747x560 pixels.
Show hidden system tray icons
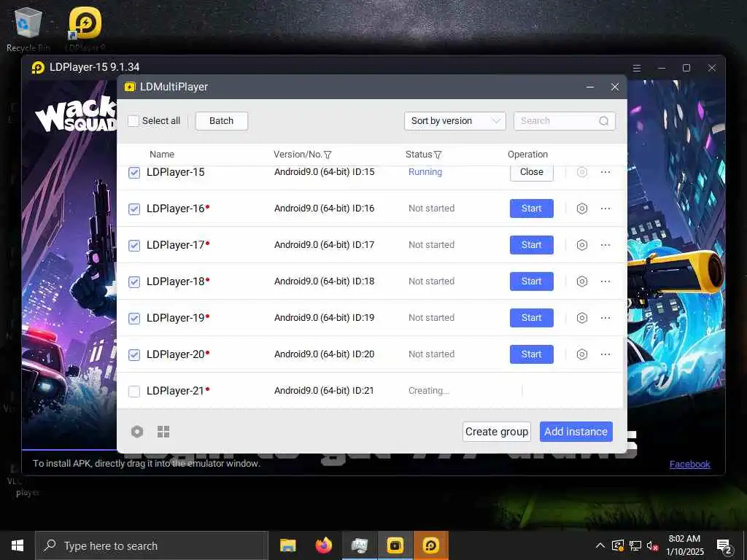pos(600,545)
